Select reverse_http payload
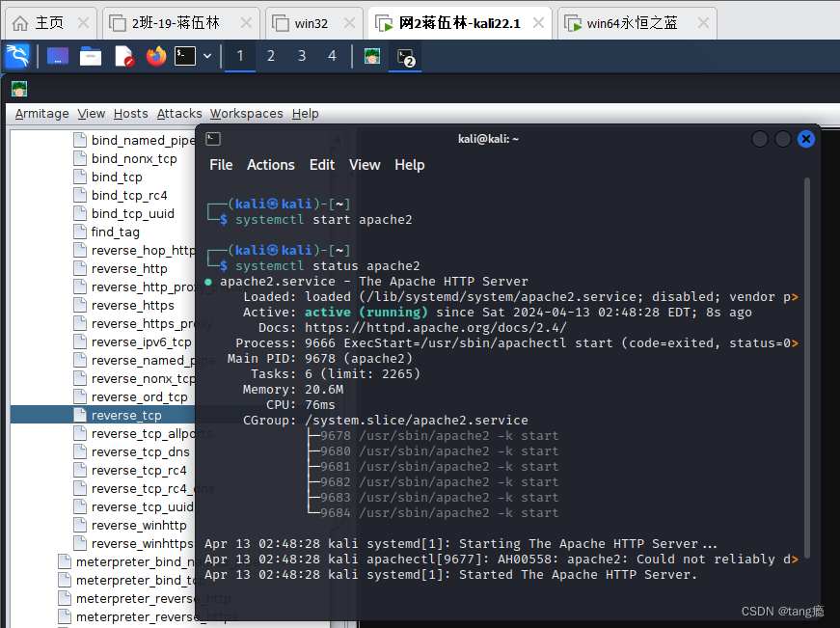This screenshot has height=628, width=840. (129, 268)
